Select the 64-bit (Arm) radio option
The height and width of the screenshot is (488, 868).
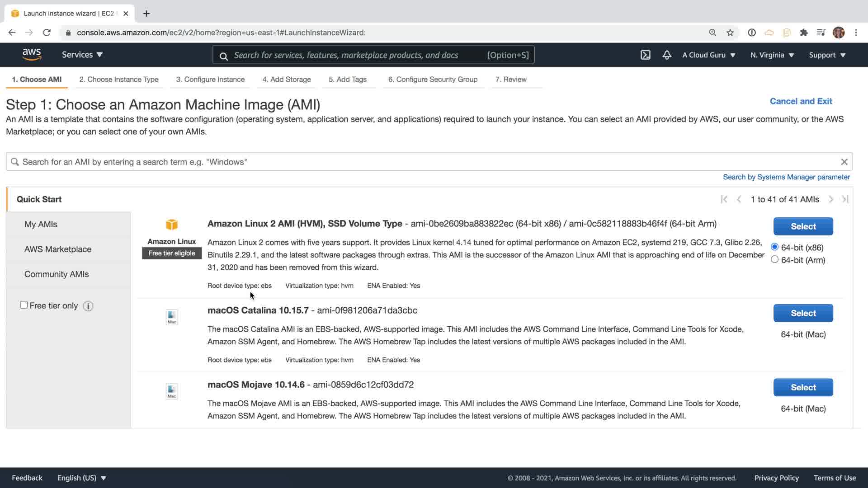pos(774,259)
